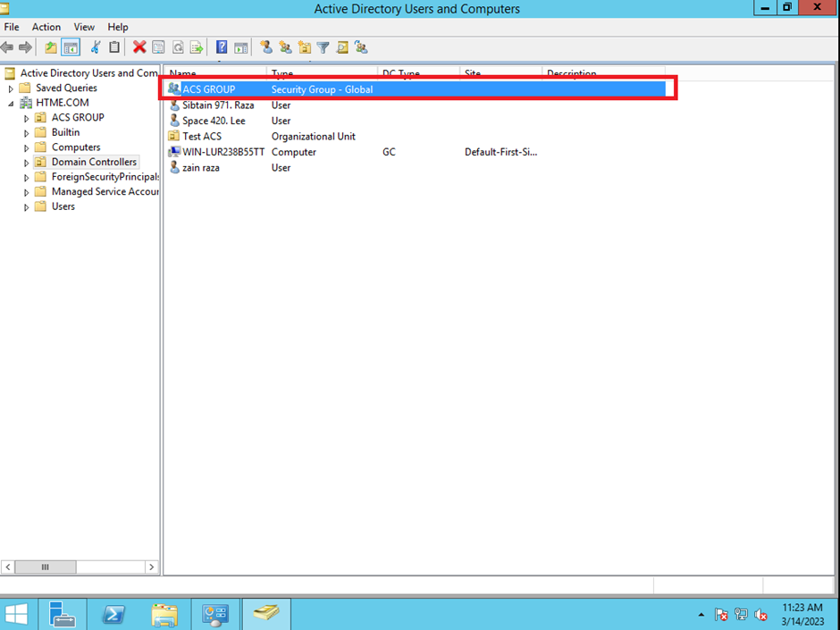Screen dimensions: 840x630
Task: Click the Create new organizational unit icon
Action: 305,47
